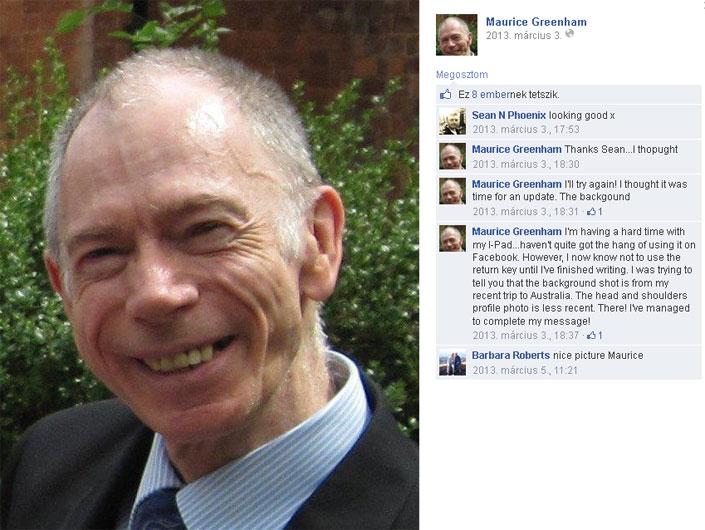Click Maurice Greenham name on 'Thanks Sean' comment
Screen dimensions: 705x530
point(517,149)
